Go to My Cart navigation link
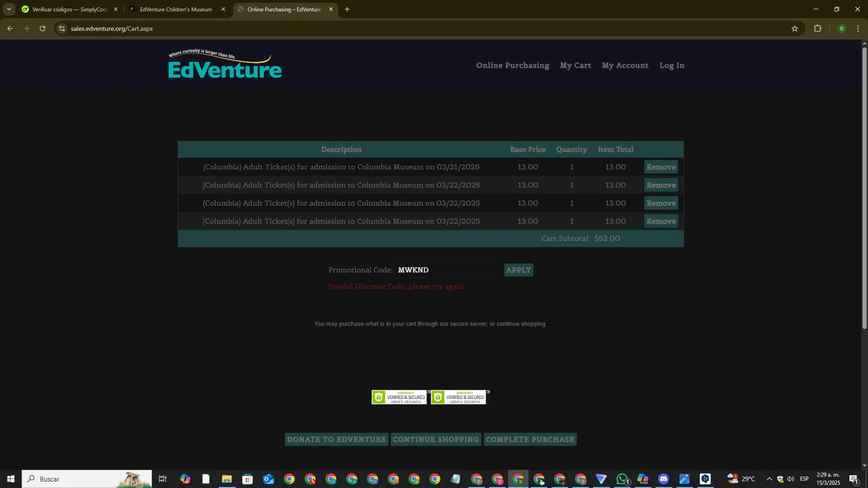868x488 pixels. [575, 65]
